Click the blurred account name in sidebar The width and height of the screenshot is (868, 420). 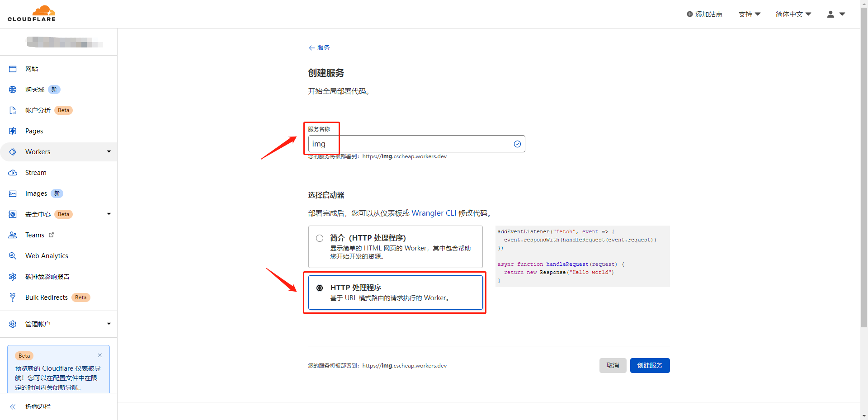pyautogui.click(x=65, y=42)
